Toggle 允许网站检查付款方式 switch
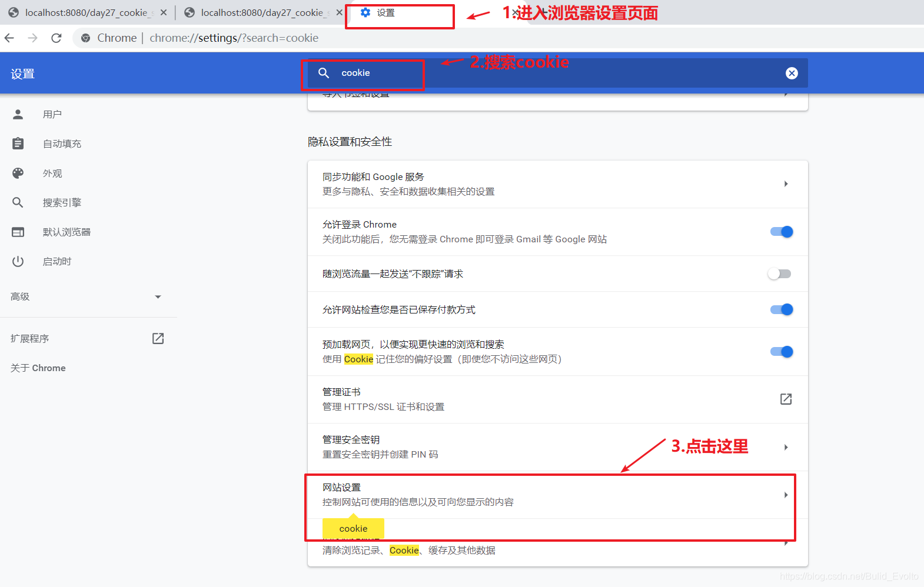 [782, 309]
